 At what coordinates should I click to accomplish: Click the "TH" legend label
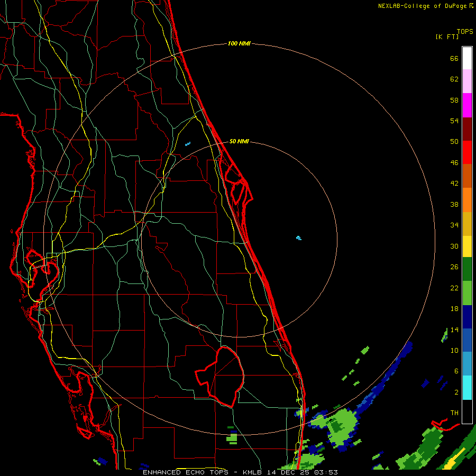coord(454,413)
